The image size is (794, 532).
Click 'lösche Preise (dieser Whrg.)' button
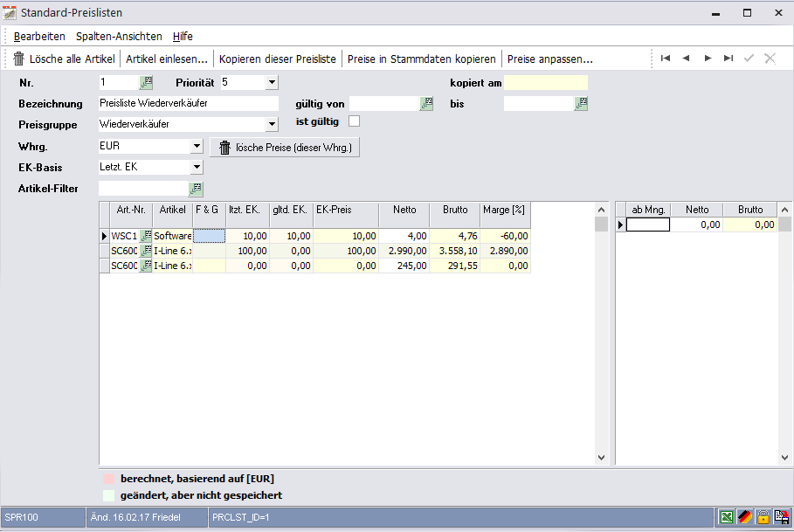coord(285,148)
